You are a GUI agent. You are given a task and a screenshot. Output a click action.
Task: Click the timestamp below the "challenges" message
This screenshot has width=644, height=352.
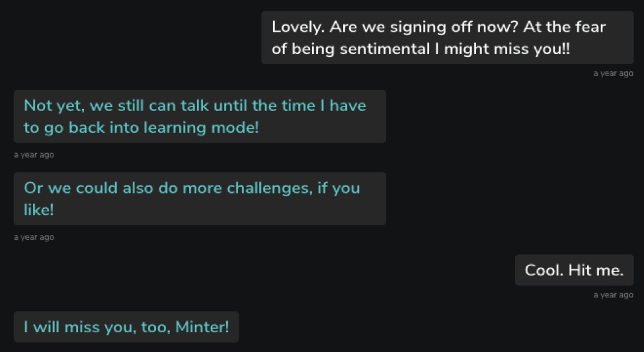click(x=34, y=237)
